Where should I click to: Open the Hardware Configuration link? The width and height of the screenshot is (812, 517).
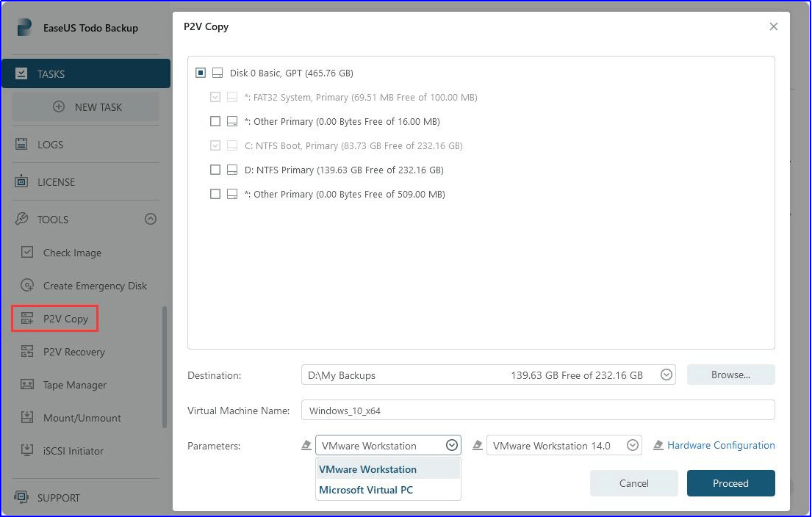pos(721,445)
